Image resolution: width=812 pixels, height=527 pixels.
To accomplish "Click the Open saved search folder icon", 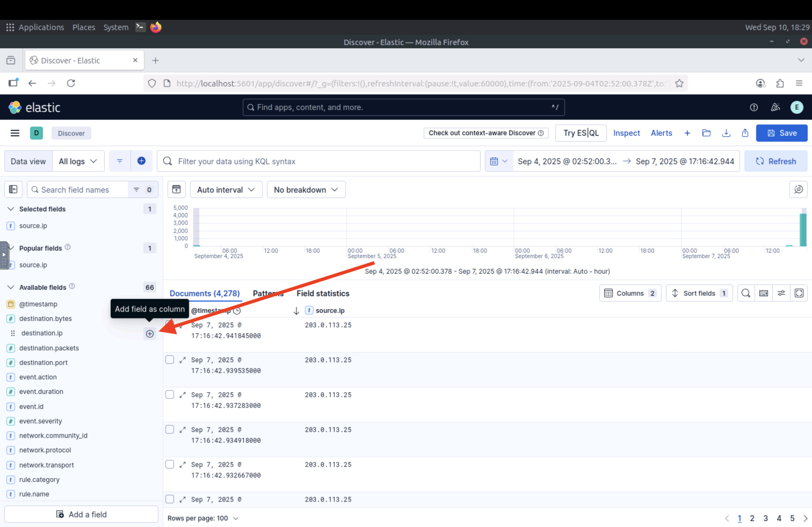I will tap(706, 133).
